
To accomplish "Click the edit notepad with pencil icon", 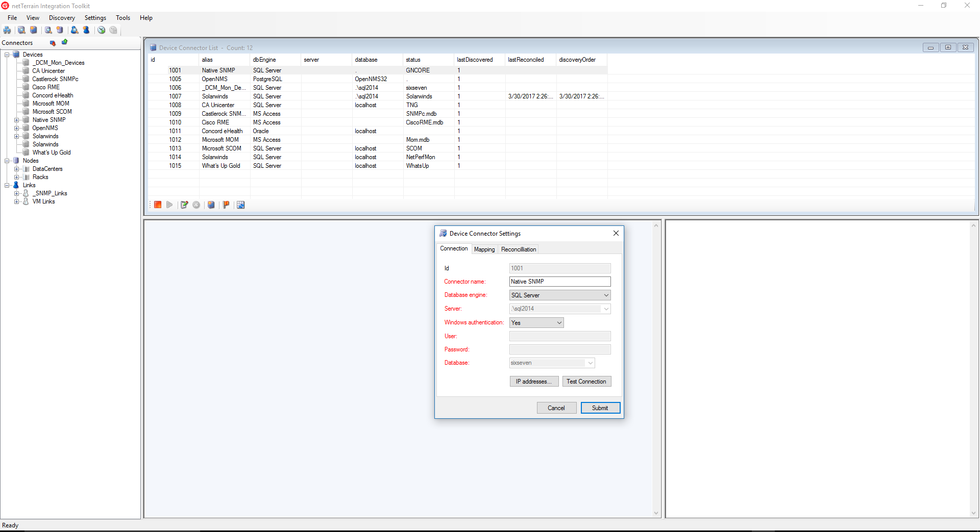I will [x=184, y=205].
